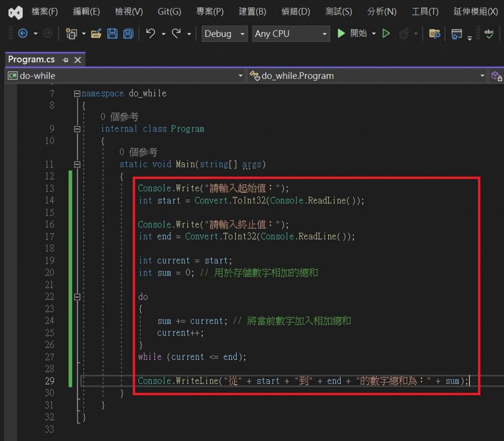Click the Visual Studio logo icon
504x441 pixels.
tap(15, 12)
